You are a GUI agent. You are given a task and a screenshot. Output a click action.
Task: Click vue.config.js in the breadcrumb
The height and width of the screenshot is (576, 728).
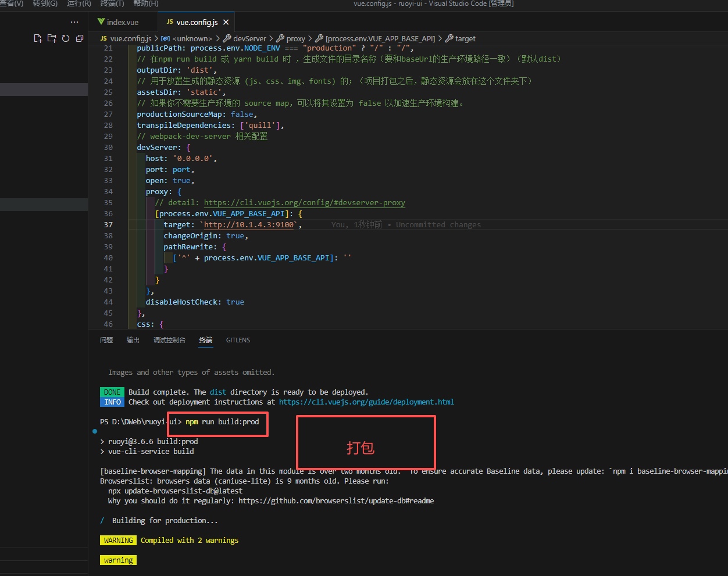coord(131,38)
